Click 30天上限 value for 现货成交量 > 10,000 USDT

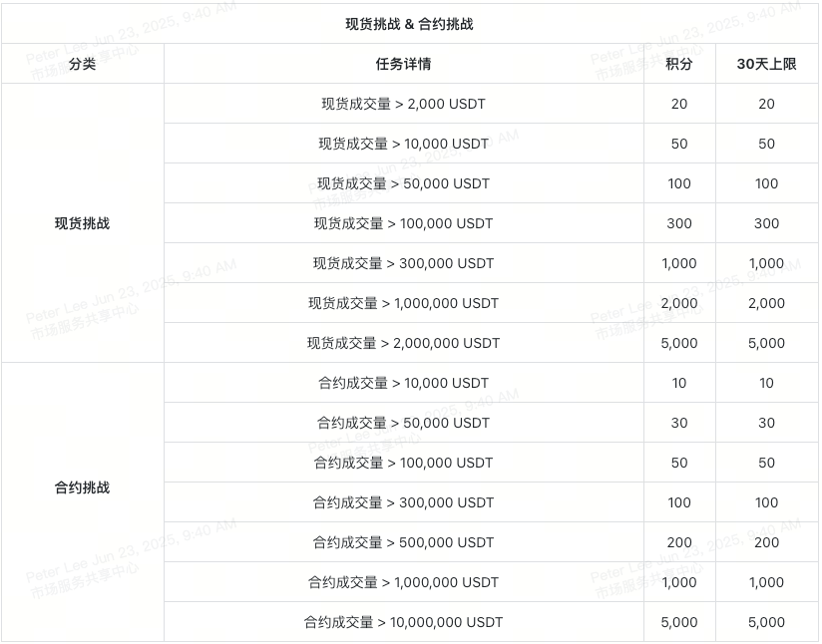pyautogui.click(x=766, y=144)
